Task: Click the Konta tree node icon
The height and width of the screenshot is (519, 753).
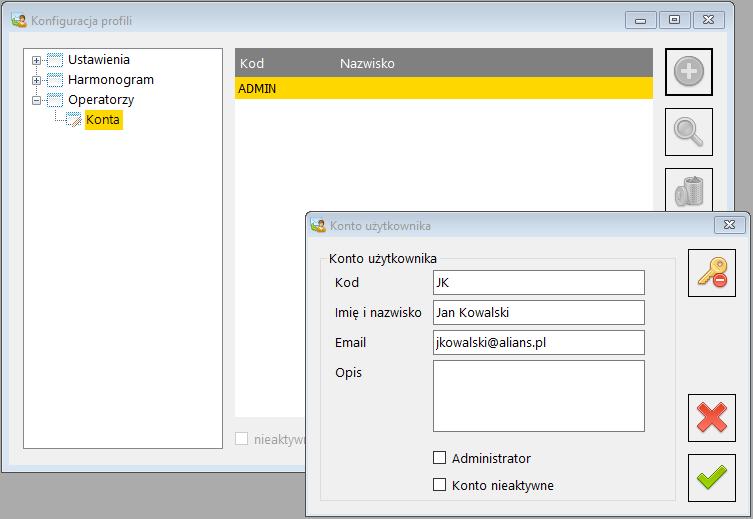Action: tap(73, 119)
